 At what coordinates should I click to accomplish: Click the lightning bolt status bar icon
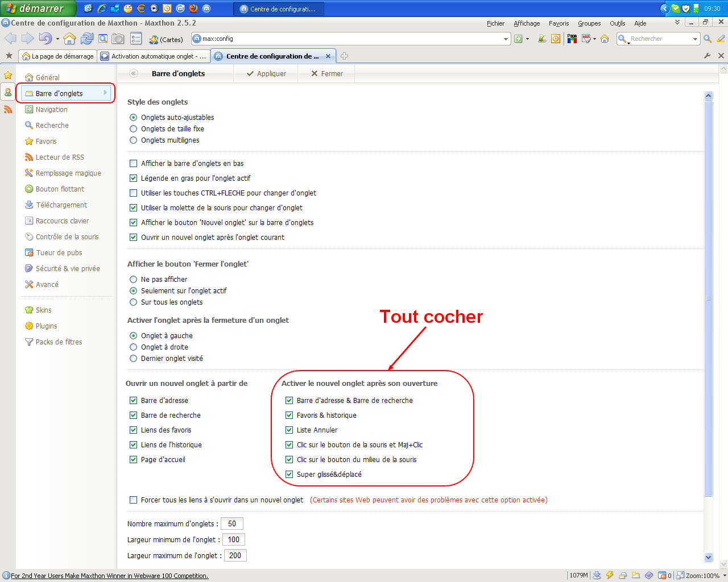610,575
